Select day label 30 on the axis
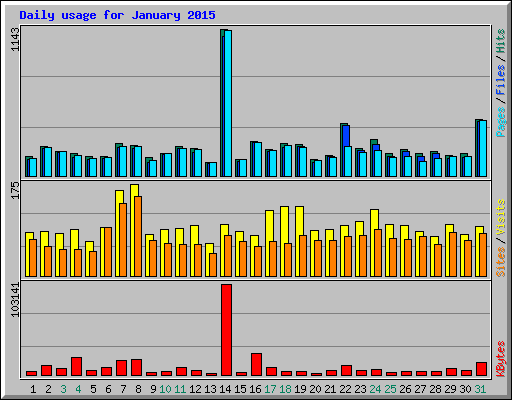This screenshot has height=400, width=512. click(465, 389)
